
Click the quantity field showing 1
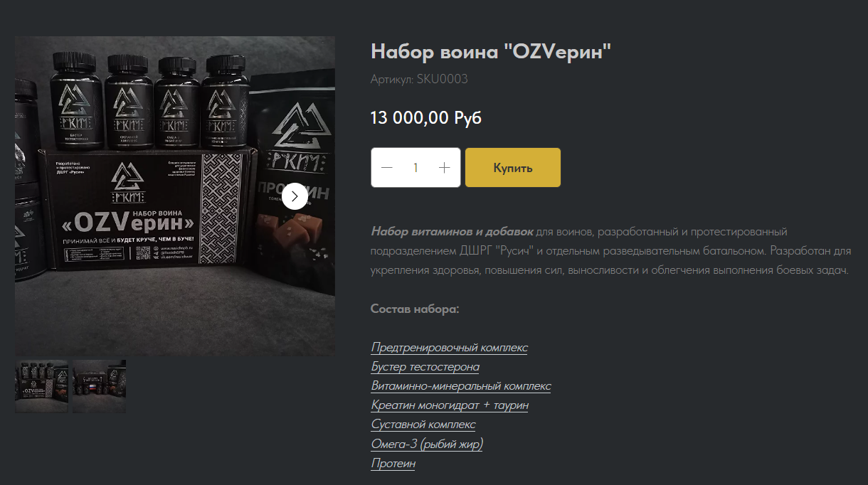click(416, 168)
